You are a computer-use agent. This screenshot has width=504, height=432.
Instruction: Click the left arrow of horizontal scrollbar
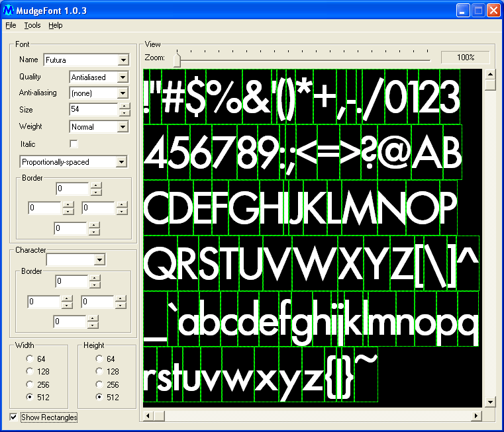click(x=149, y=415)
